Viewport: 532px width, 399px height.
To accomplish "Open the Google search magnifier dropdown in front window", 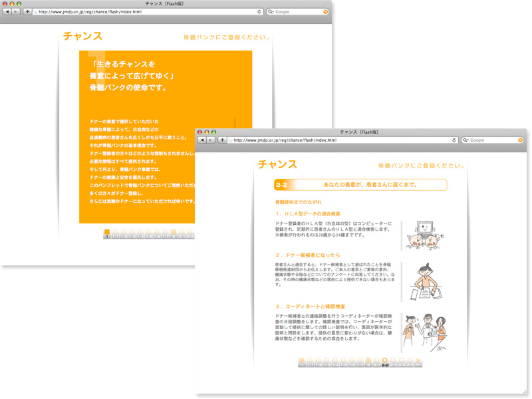I will pyautogui.click(x=465, y=140).
